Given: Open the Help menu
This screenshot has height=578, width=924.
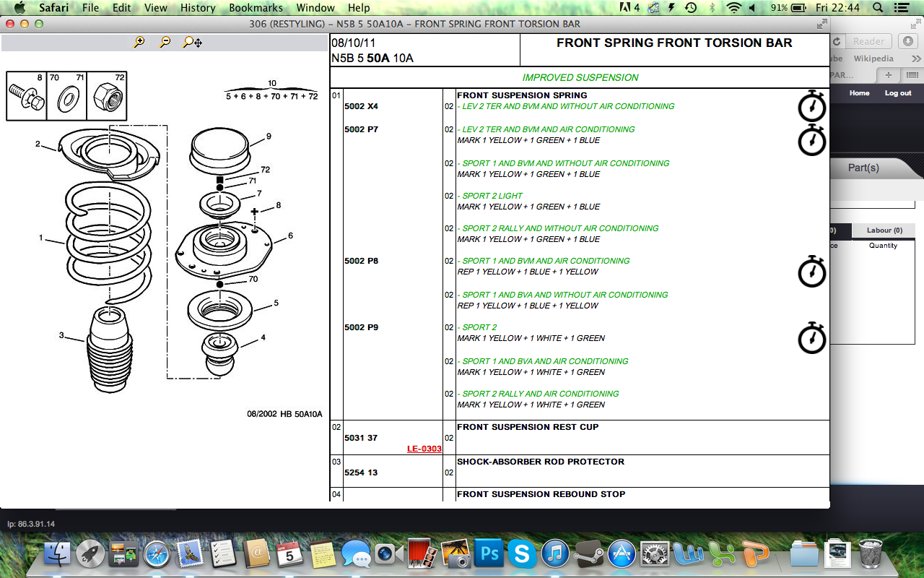Looking at the screenshot, I should click(x=359, y=8).
